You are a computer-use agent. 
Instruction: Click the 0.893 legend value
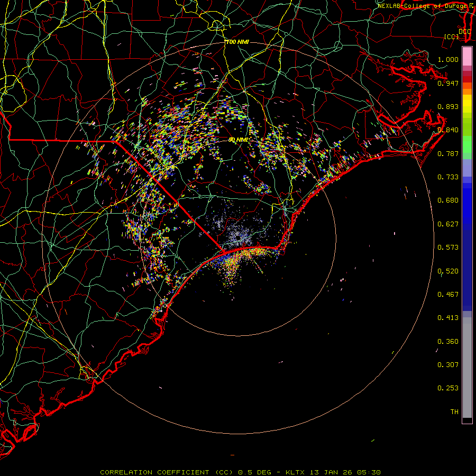click(x=448, y=106)
